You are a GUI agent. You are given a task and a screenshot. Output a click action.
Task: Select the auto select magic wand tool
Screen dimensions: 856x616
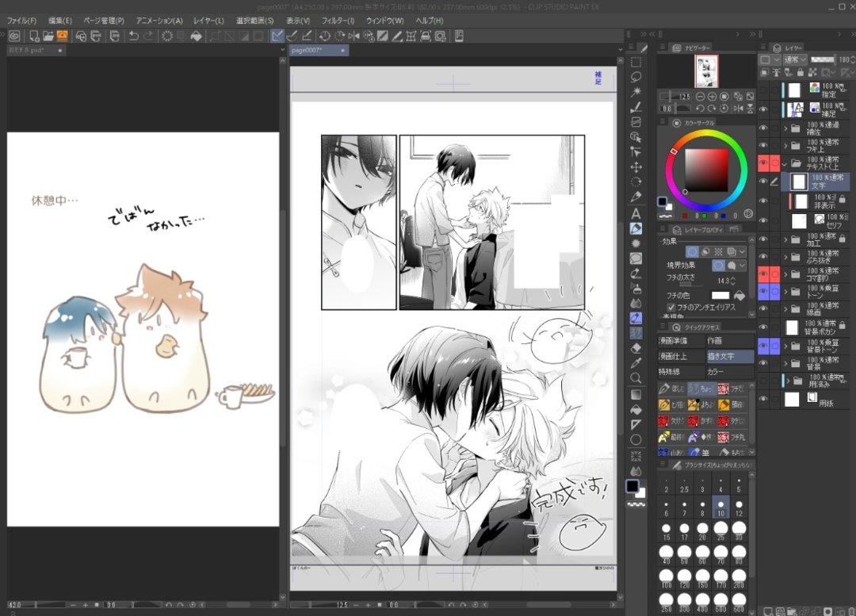(636, 92)
